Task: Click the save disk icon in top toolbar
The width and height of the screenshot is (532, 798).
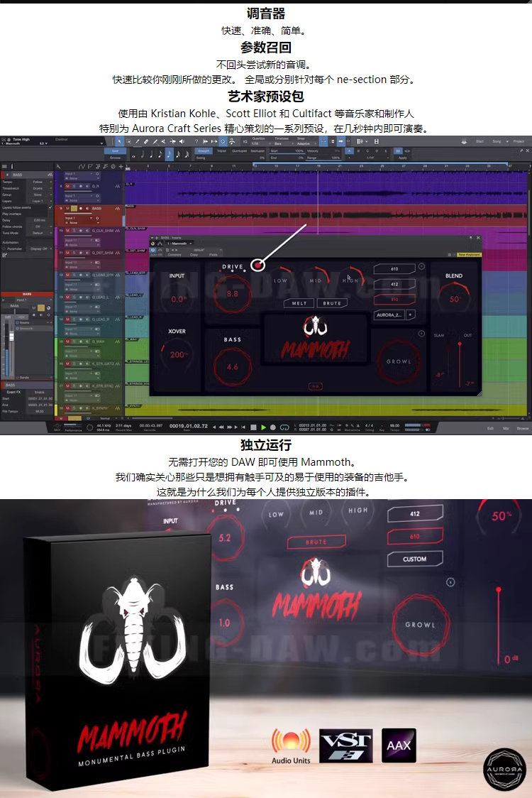Action: 377,141
